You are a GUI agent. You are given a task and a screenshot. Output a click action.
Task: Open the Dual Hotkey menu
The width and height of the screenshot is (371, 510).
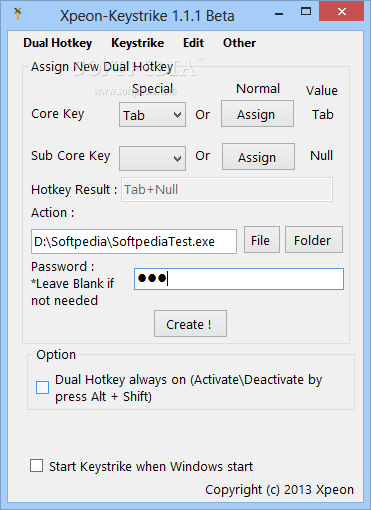click(x=58, y=43)
